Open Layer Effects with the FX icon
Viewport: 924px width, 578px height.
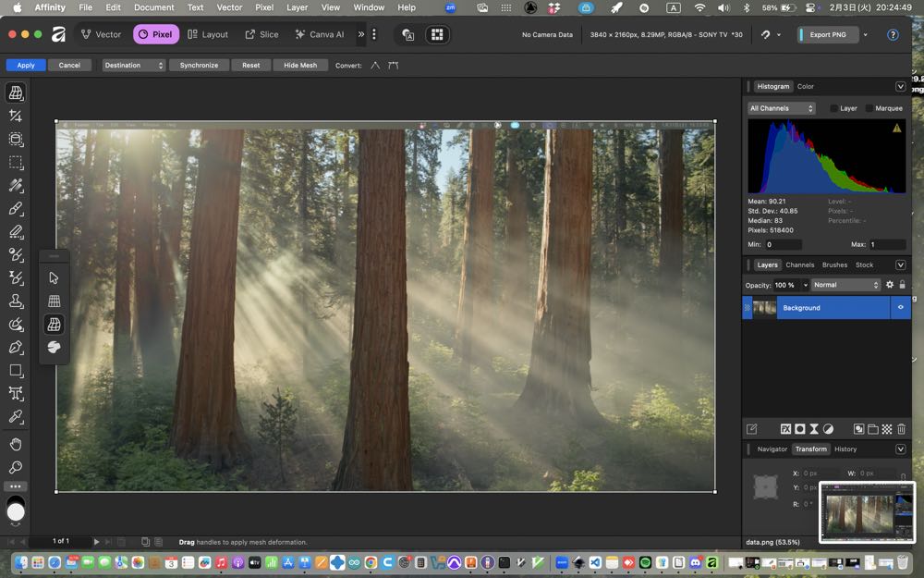click(x=785, y=429)
